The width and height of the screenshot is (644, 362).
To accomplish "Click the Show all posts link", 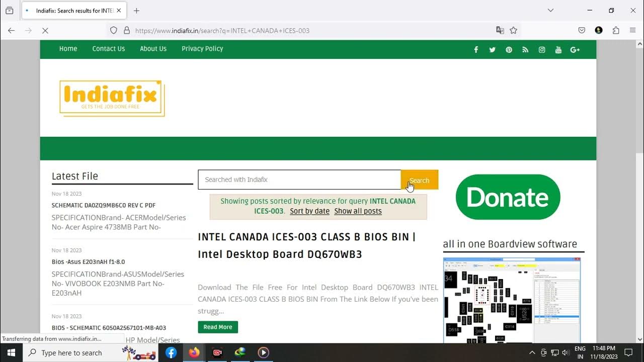I will pyautogui.click(x=358, y=211).
